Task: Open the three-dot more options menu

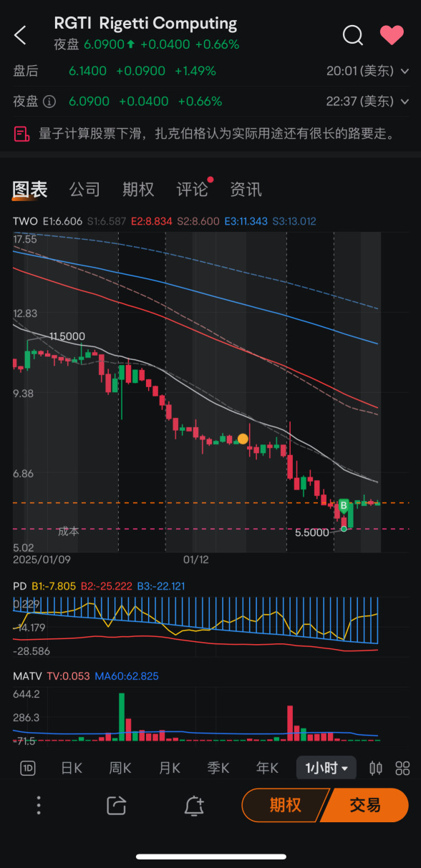Action: tap(39, 805)
